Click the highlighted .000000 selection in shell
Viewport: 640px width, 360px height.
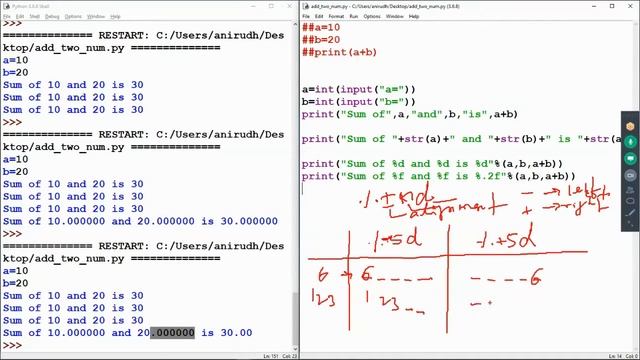172,333
